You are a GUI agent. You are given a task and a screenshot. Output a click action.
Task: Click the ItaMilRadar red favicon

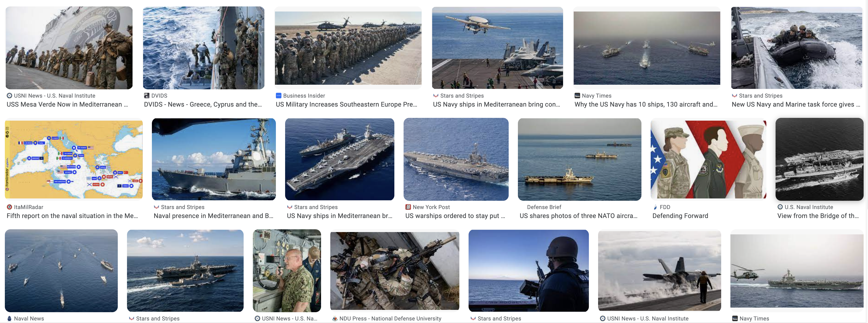click(9, 207)
